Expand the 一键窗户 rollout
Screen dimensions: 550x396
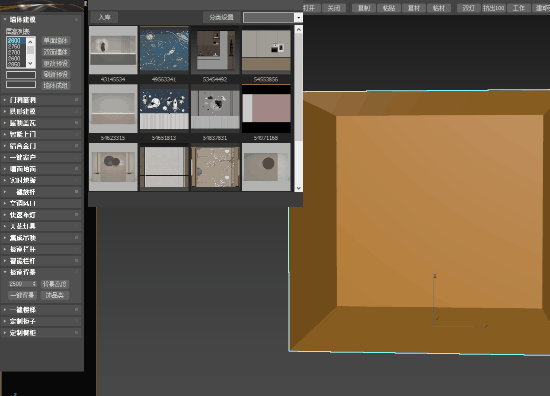tap(41, 157)
